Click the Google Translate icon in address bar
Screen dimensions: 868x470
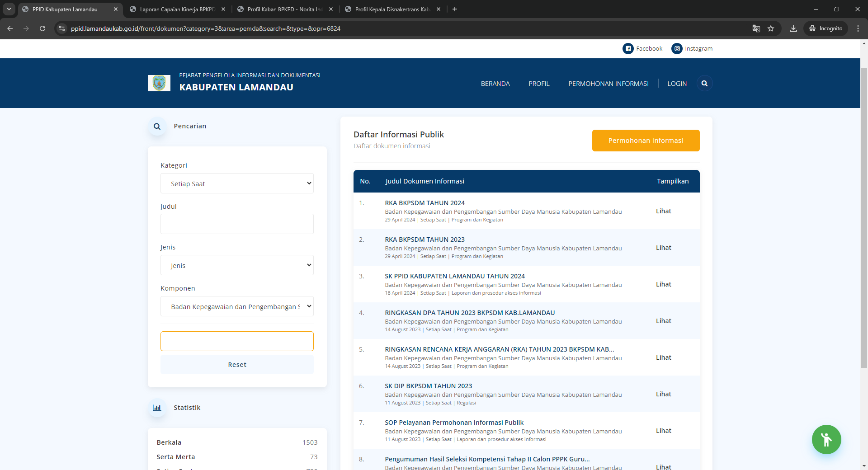756,28
